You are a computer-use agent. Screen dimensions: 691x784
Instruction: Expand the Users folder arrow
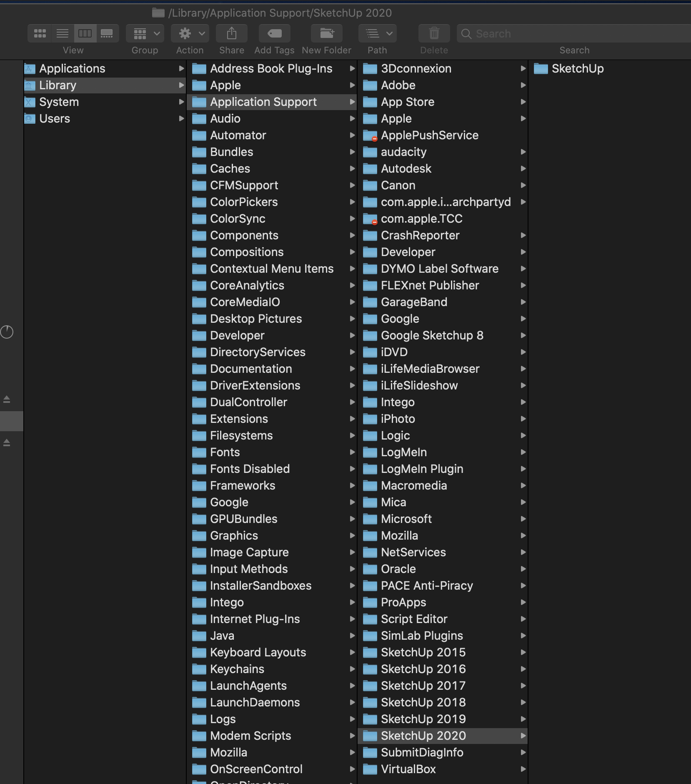pyautogui.click(x=181, y=118)
